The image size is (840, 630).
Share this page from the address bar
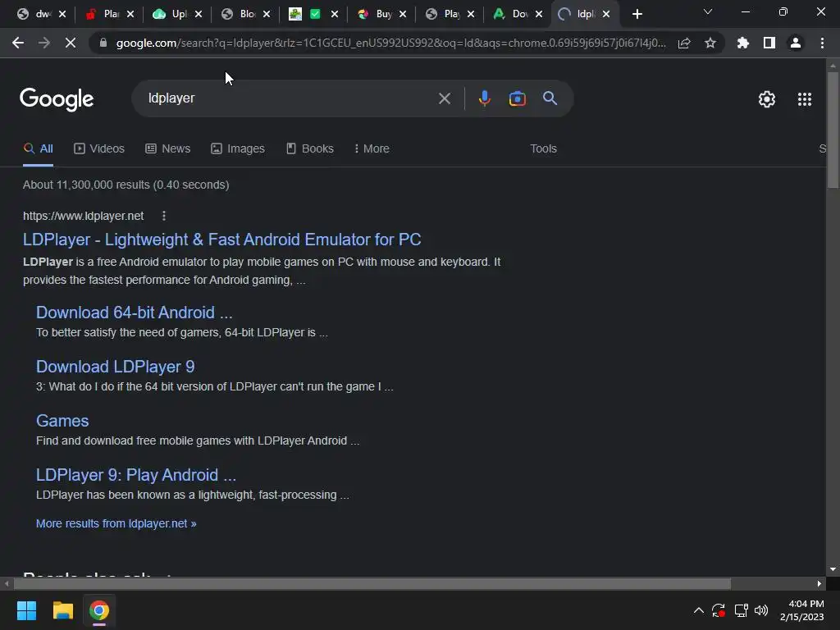[684, 43]
